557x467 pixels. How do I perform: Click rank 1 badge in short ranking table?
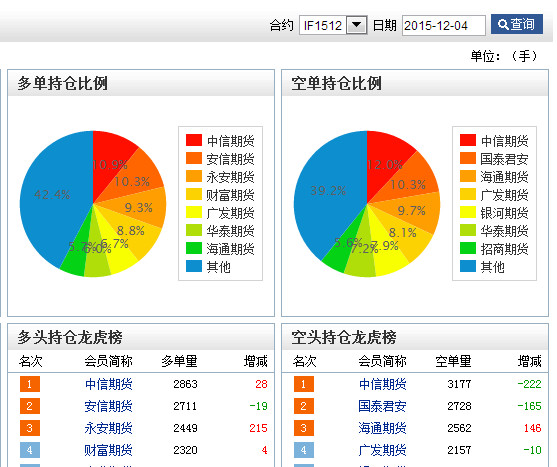click(304, 384)
